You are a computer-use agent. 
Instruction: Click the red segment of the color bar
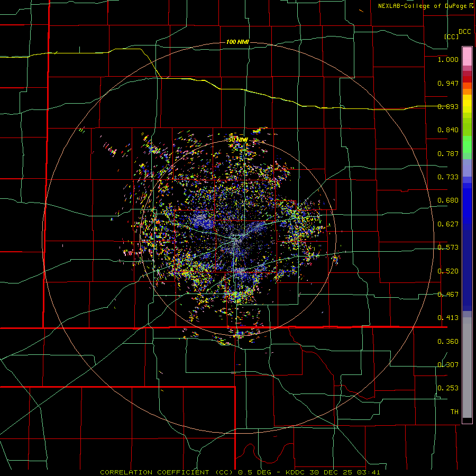pyautogui.click(x=467, y=79)
